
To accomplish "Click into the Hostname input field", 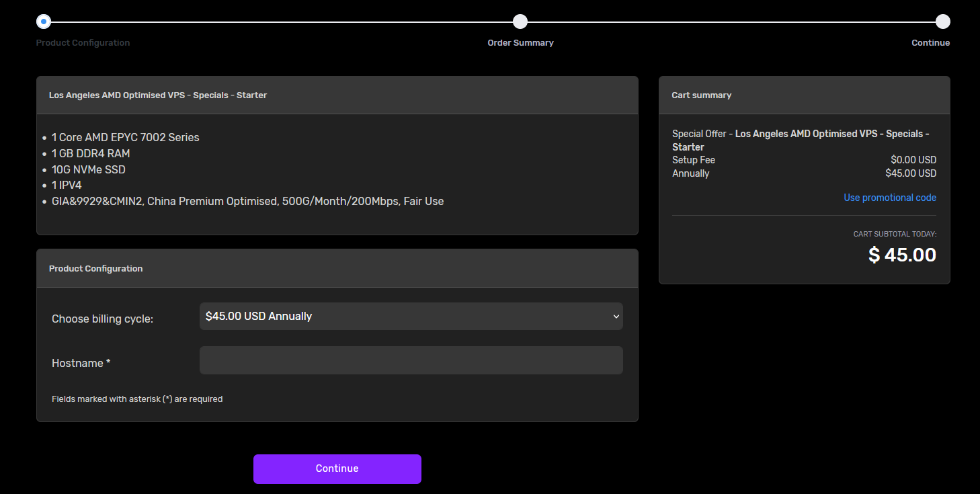I will [411, 360].
